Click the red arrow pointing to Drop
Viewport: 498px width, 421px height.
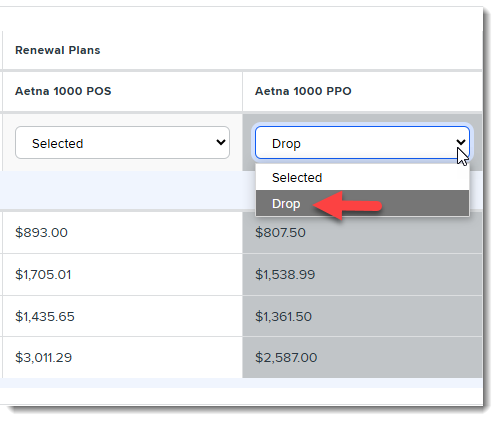point(347,205)
